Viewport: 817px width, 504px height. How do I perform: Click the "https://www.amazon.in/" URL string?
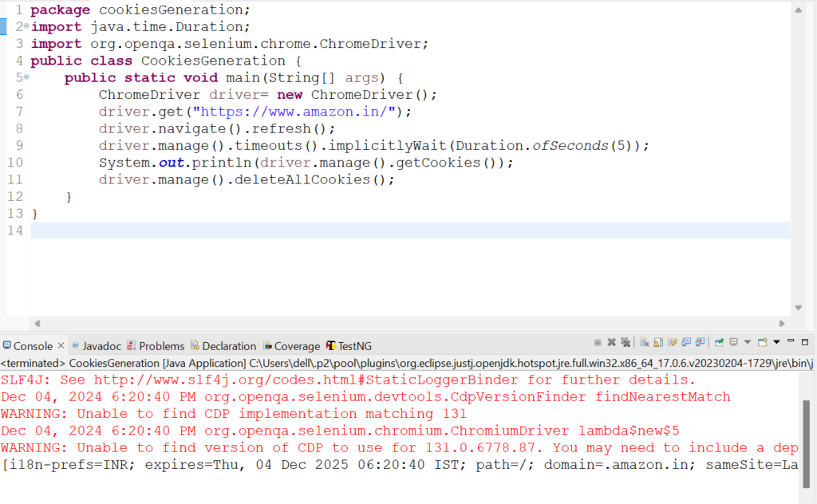pos(294,112)
